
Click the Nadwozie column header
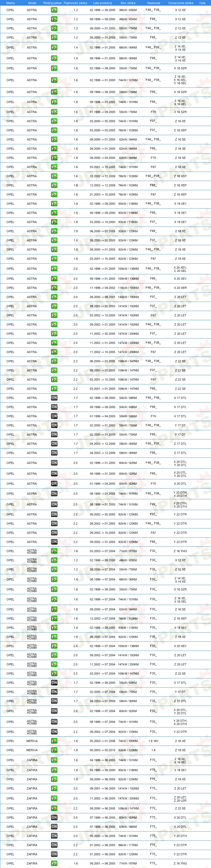tap(154, 3)
